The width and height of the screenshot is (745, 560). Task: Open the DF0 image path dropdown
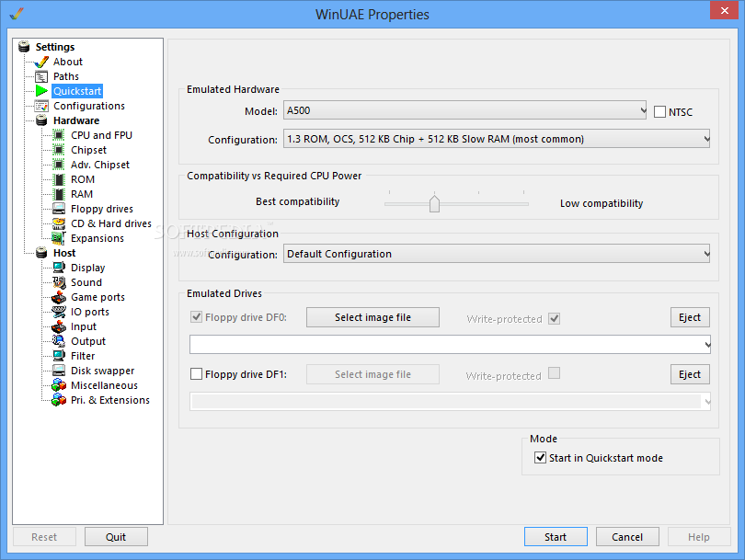(450, 344)
